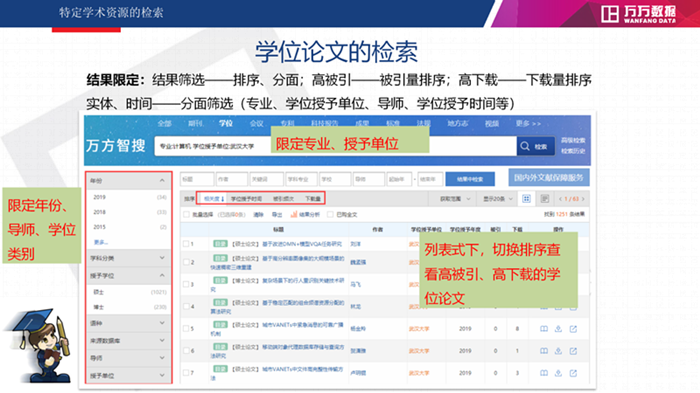The width and height of the screenshot is (700, 393).
Task: Collapse the 年份 filter section
Action: pyautogui.click(x=162, y=180)
